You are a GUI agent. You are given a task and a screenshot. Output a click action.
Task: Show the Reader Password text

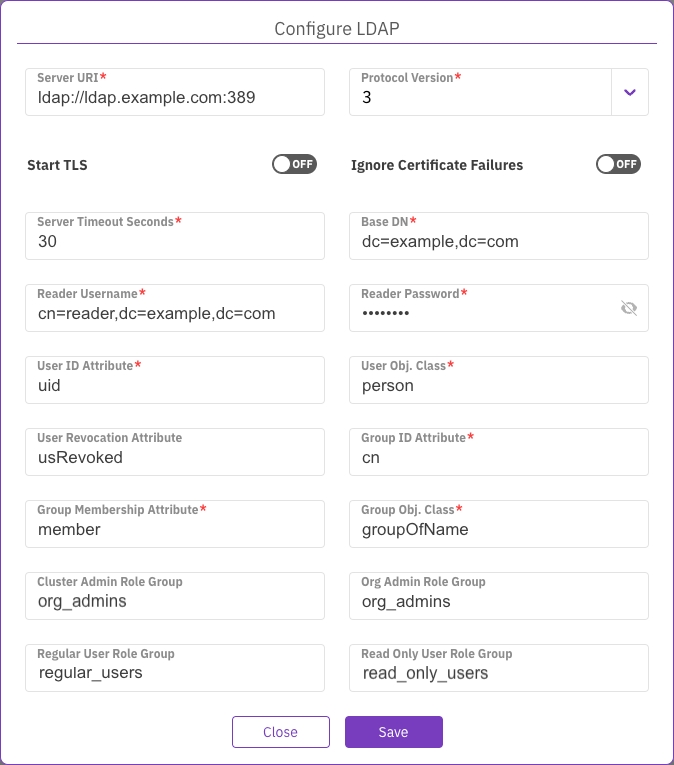(629, 308)
